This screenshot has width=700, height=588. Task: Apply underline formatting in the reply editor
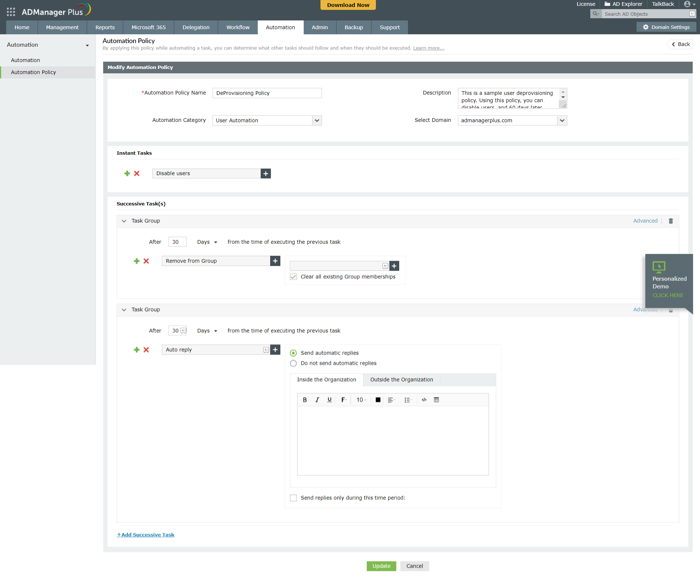[329, 400]
